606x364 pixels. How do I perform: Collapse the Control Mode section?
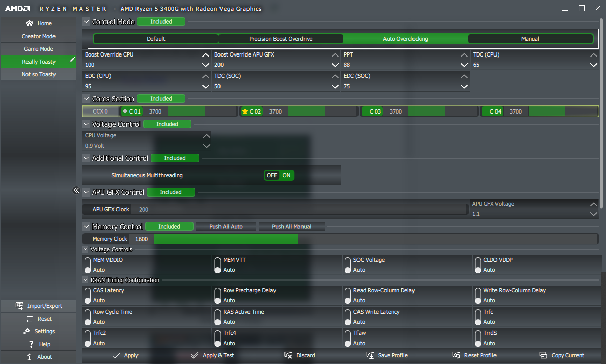pos(86,22)
